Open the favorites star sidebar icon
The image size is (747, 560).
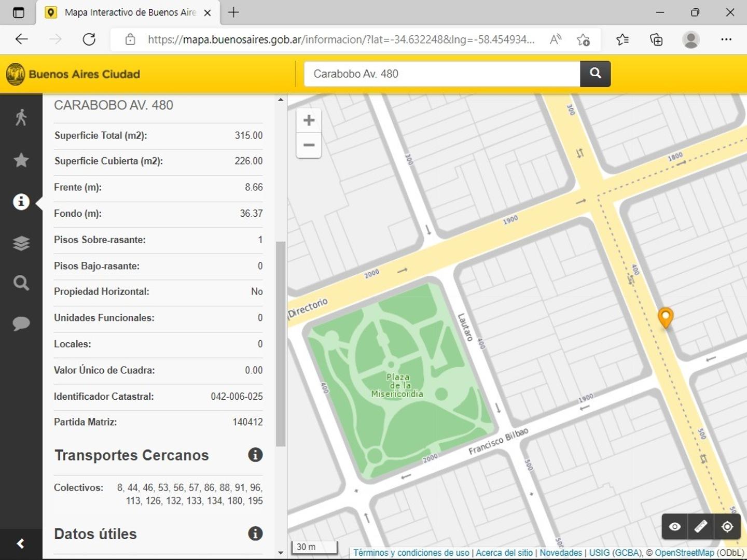click(21, 160)
